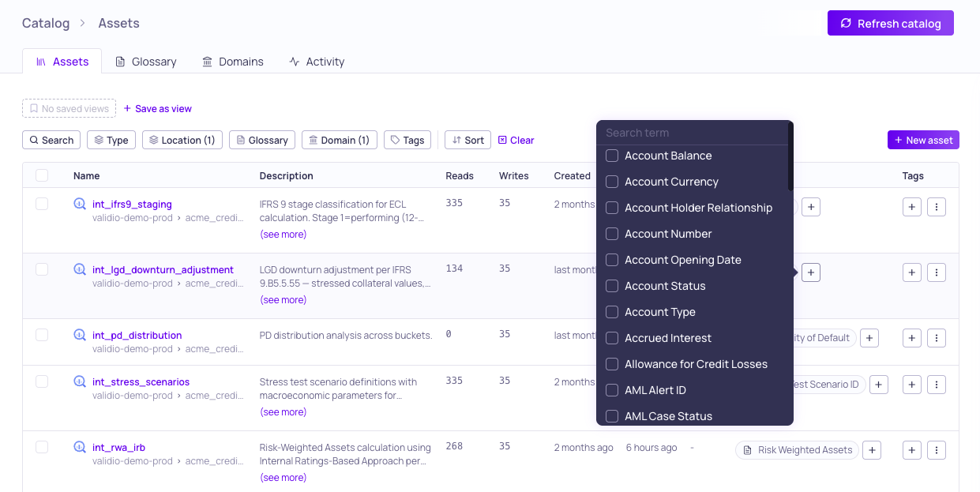This screenshot has width=980, height=492.
Task: Open the int_rwa_irb asset
Action: (118, 447)
